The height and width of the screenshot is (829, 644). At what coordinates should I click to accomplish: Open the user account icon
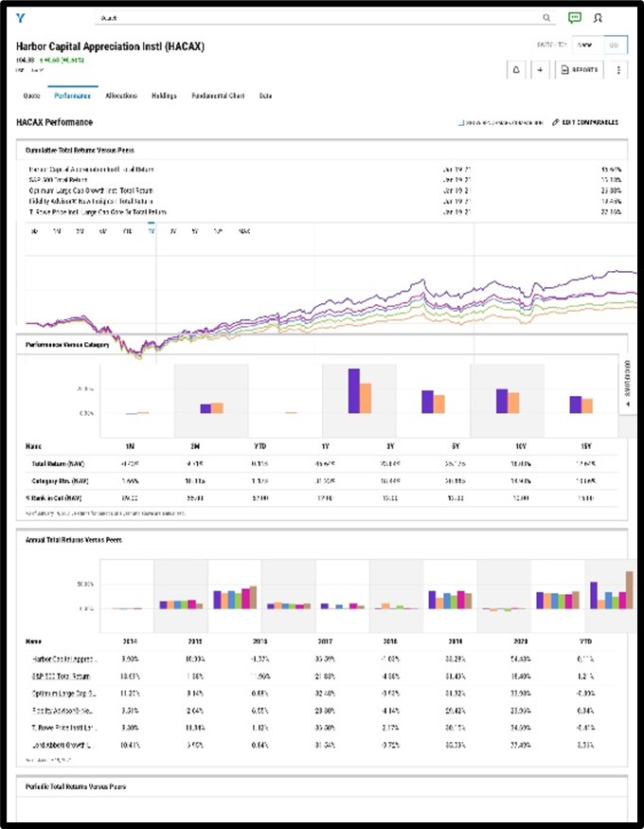click(x=598, y=18)
